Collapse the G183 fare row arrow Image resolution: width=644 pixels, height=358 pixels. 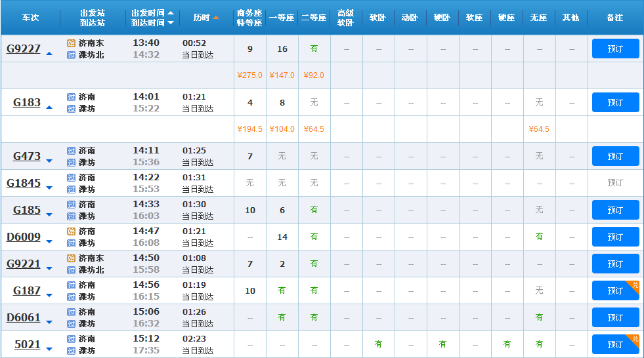(x=49, y=107)
